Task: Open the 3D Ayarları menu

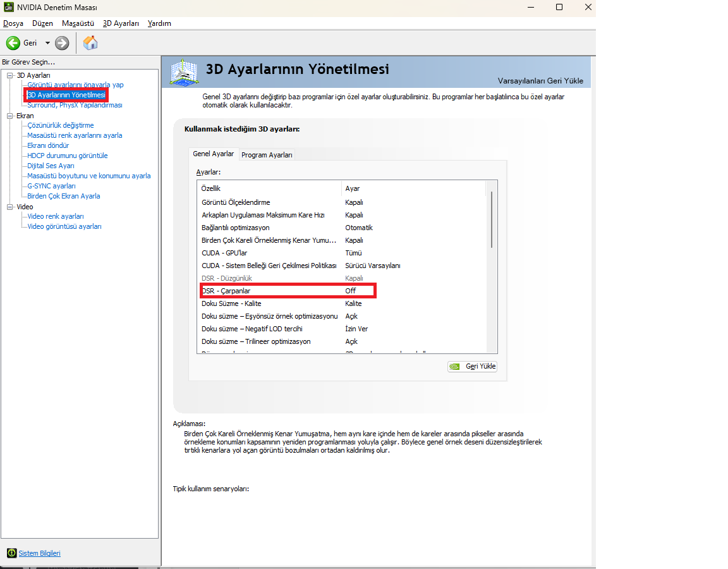Action: [x=121, y=23]
